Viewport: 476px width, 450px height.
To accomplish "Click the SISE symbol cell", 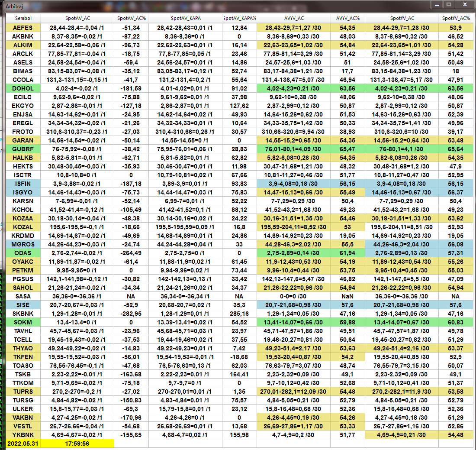I will (x=23, y=305).
